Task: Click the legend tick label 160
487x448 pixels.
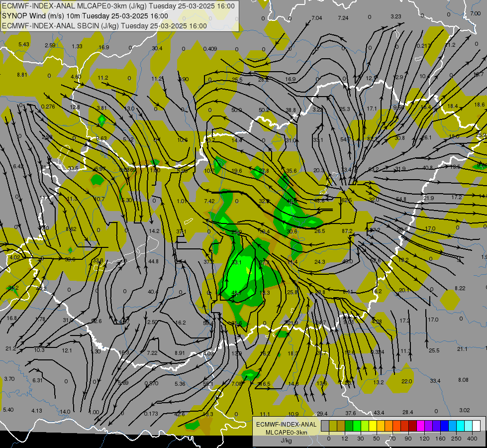Action: (x=440, y=439)
